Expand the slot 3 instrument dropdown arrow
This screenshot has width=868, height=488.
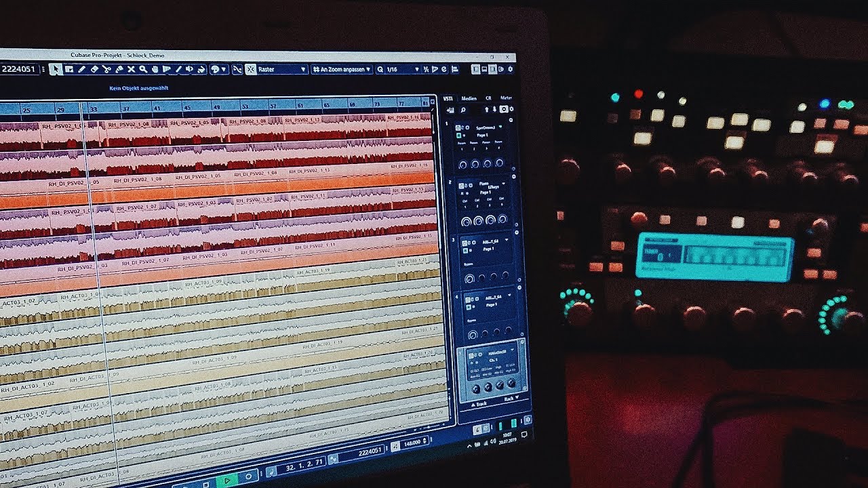click(x=507, y=240)
